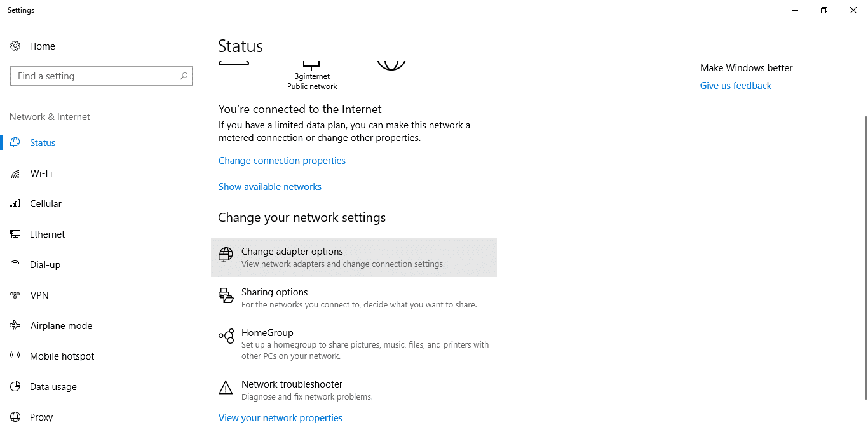868x432 pixels.
Task: Click the Cellular signal bars icon
Action: [x=15, y=204]
